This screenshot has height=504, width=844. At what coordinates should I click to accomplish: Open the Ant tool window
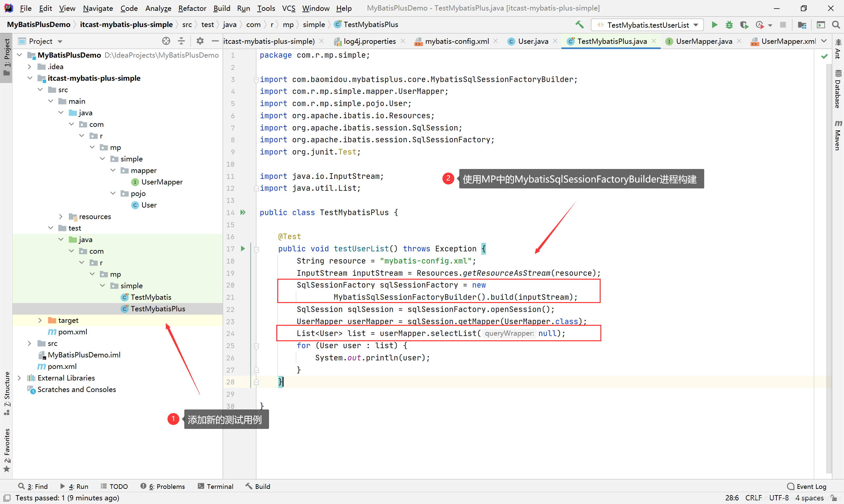(838, 49)
